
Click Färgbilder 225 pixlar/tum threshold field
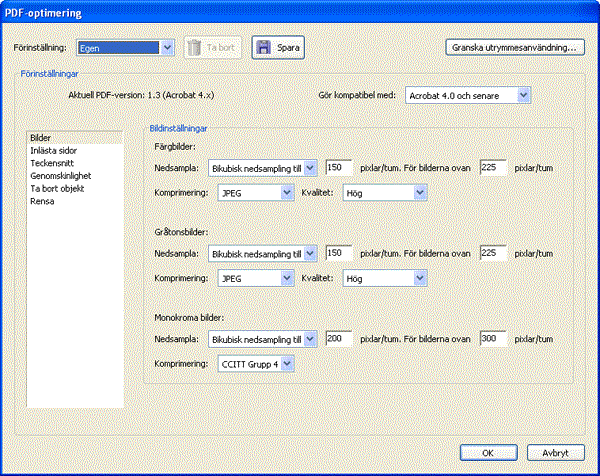click(x=493, y=168)
